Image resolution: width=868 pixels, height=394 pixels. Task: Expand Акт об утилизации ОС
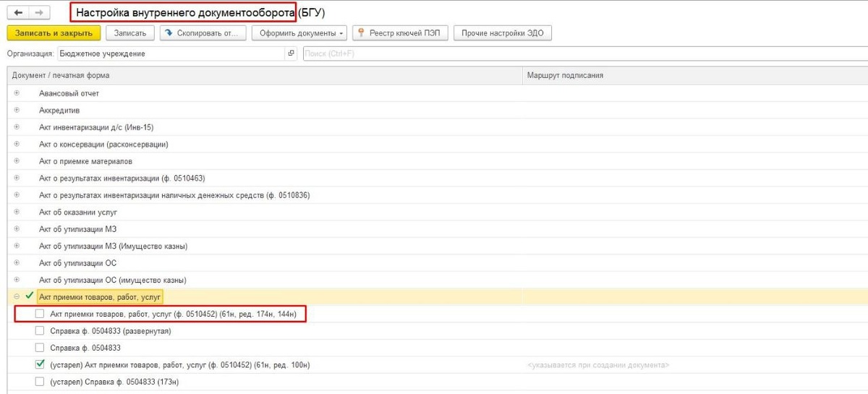click(17, 262)
